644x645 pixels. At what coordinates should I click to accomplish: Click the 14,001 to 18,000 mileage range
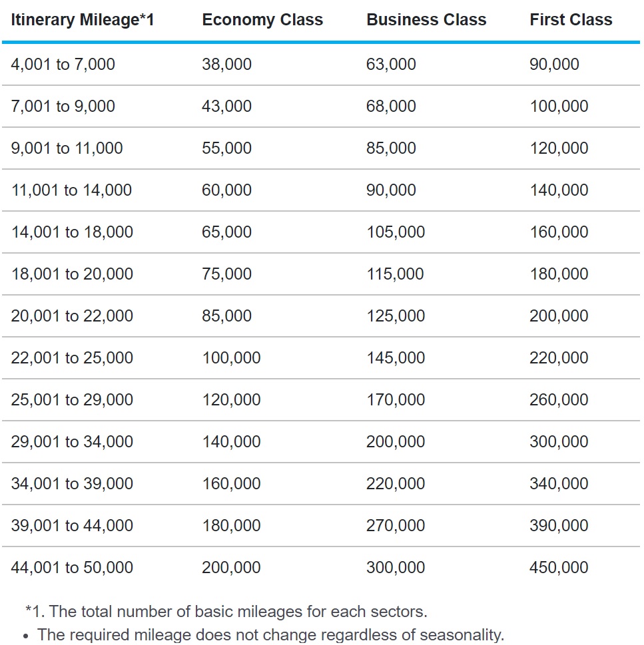(72, 232)
